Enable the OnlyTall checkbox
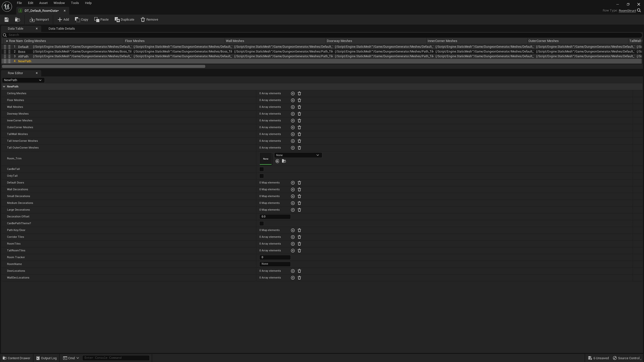 pyautogui.click(x=261, y=176)
